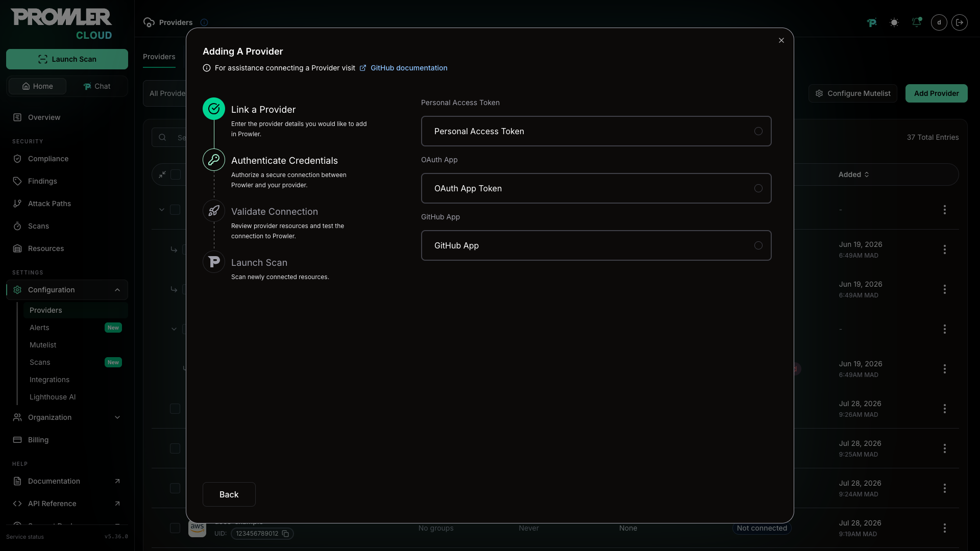This screenshot has width=980, height=551.
Task: Open Attack Paths in the sidebar
Action: [x=50, y=204]
